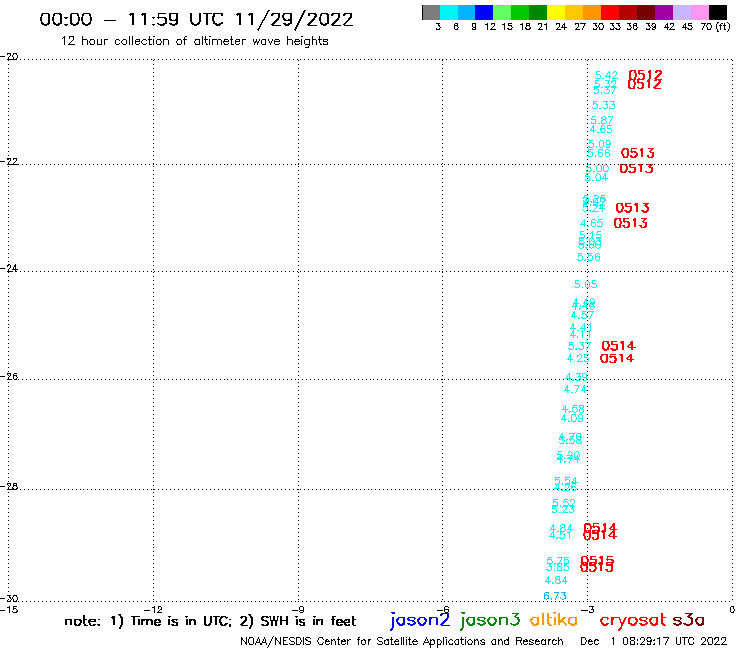Screen dimensions: 740x650
Task: Select the 4.57 wave height reading
Action: [582, 315]
